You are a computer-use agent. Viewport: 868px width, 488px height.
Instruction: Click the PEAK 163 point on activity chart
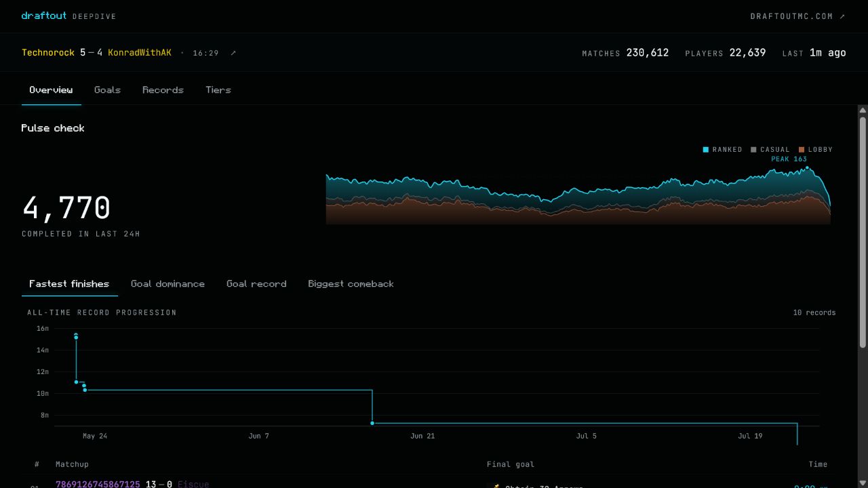coord(807,167)
